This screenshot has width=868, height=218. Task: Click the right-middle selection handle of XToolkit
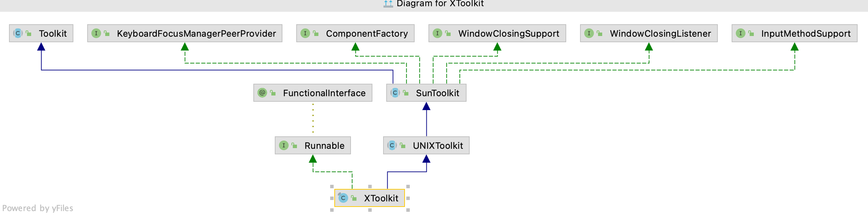coord(408,198)
